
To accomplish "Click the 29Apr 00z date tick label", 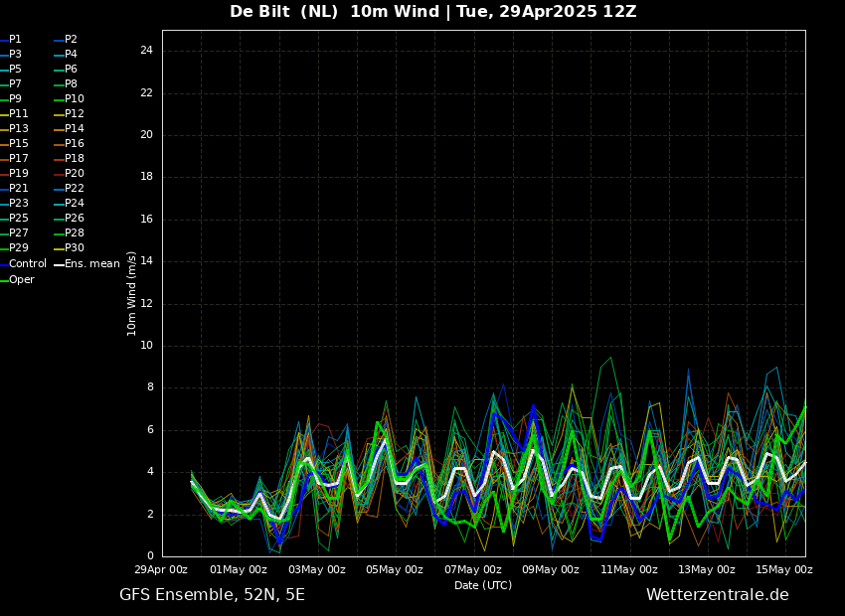I will (x=161, y=570).
